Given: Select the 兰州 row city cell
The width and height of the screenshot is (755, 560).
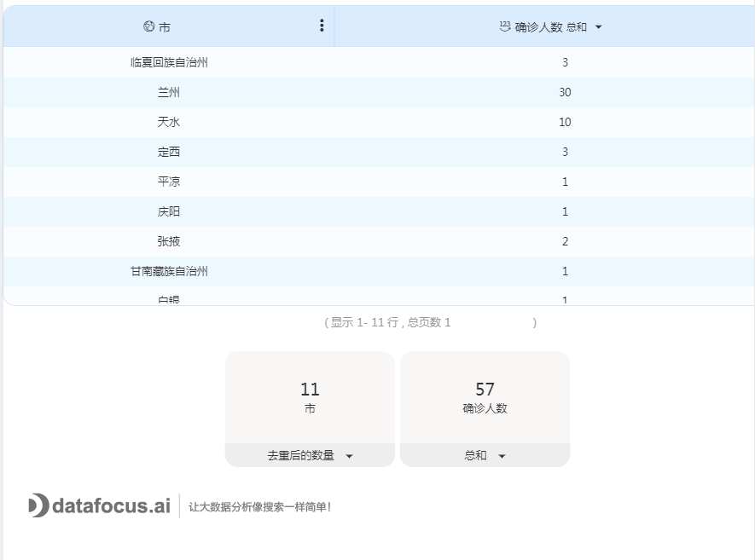Looking at the screenshot, I should 169,92.
